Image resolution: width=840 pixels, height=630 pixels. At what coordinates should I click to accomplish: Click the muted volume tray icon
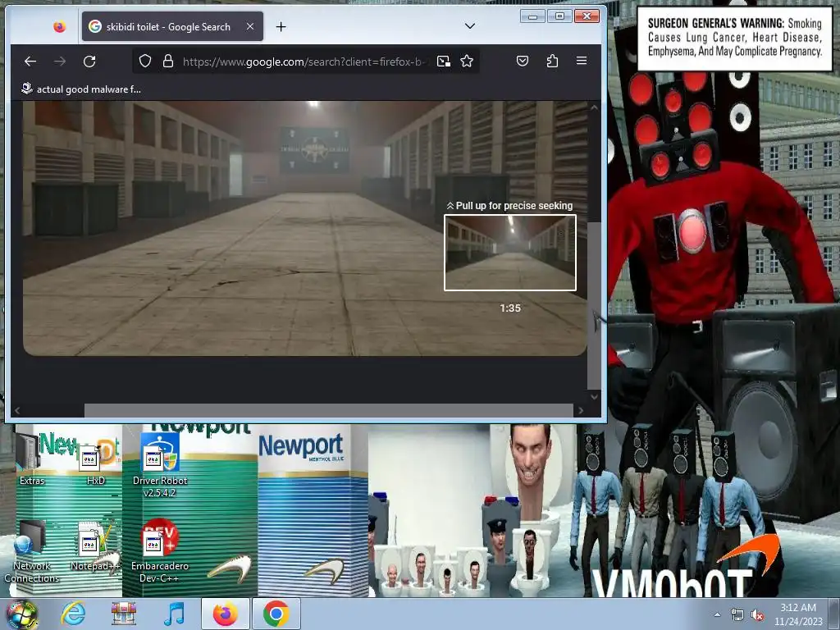[757, 615]
